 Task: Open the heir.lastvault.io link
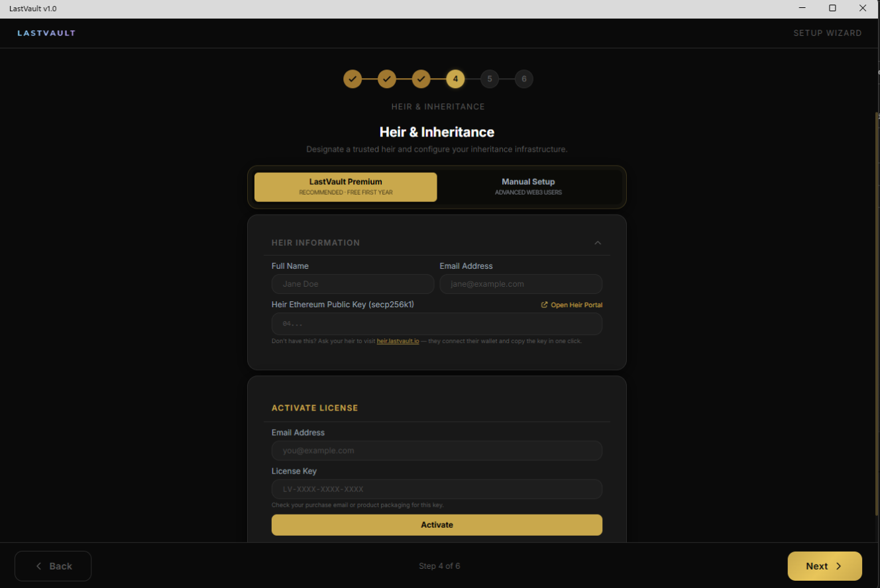point(398,341)
